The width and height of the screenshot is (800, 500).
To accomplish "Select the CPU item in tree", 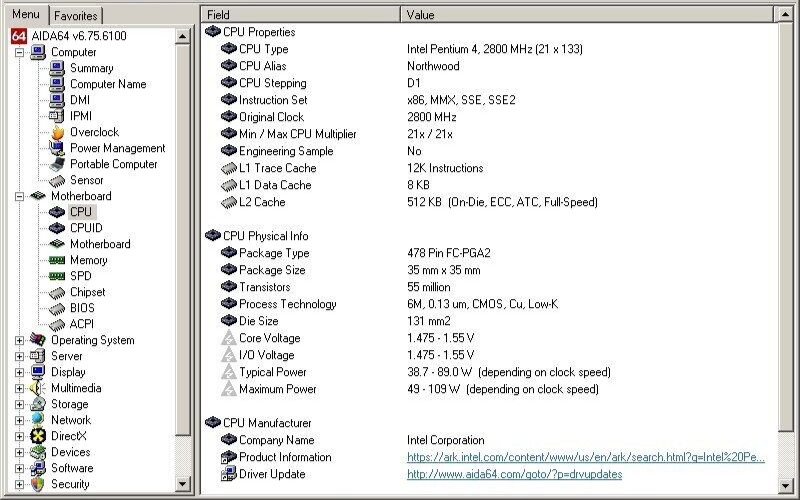I will click(81, 212).
